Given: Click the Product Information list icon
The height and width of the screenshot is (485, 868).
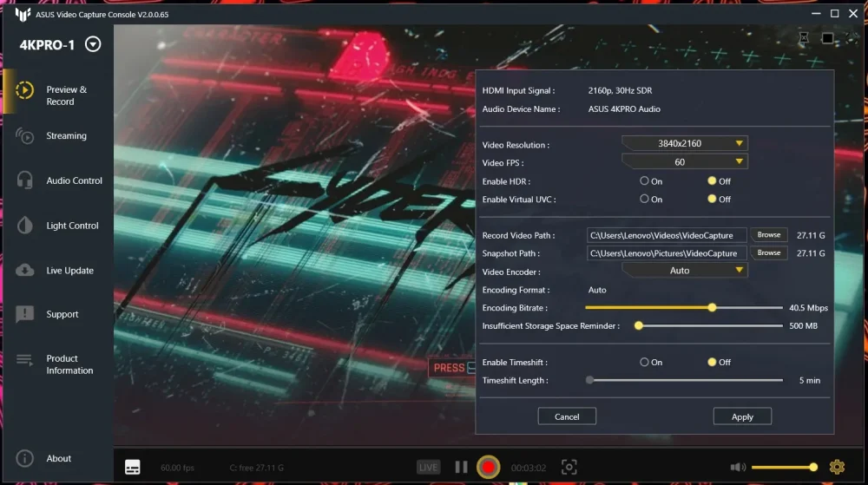Looking at the screenshot, I should [24, 360].
